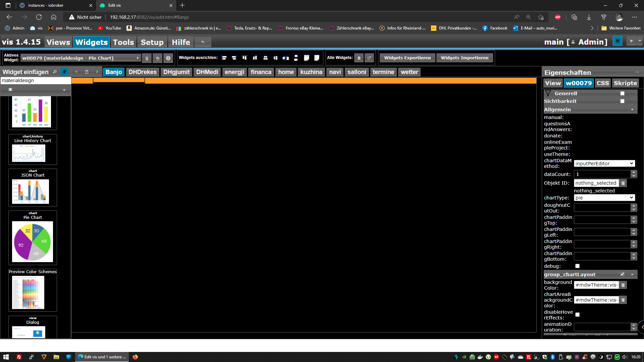The width and height of the screenshot is (644, 362).
Task: Select the Pie Chart widget thumbnail
Action: 33,241
